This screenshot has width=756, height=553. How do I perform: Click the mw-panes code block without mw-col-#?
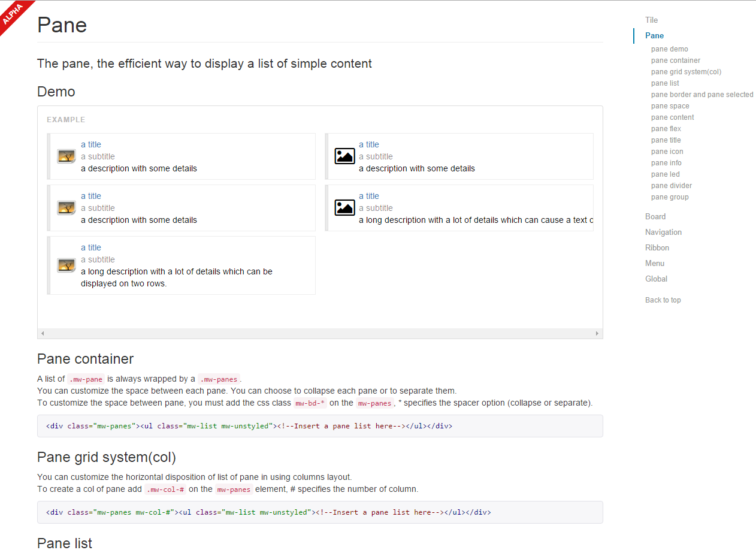tap(320, 426)
